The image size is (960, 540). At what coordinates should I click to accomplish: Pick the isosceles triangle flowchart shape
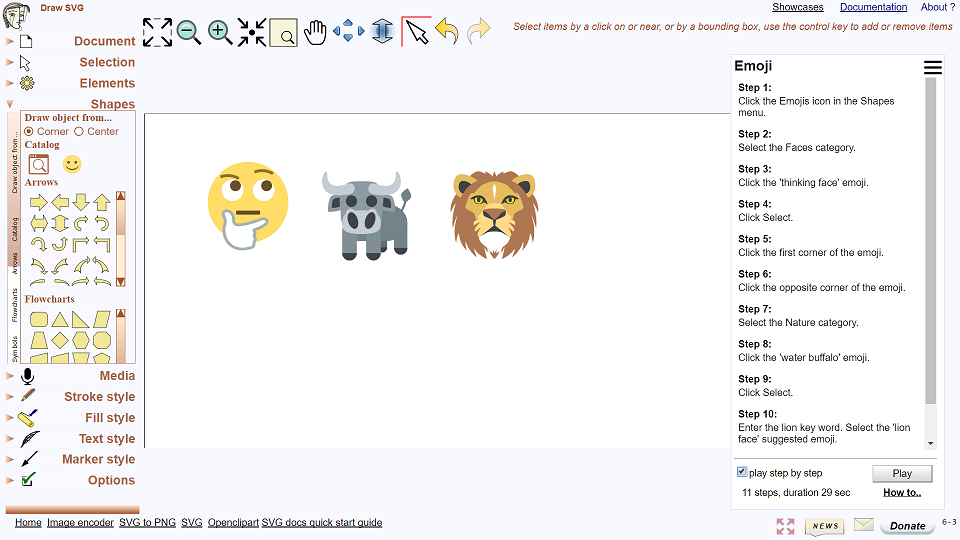point(60,320)
